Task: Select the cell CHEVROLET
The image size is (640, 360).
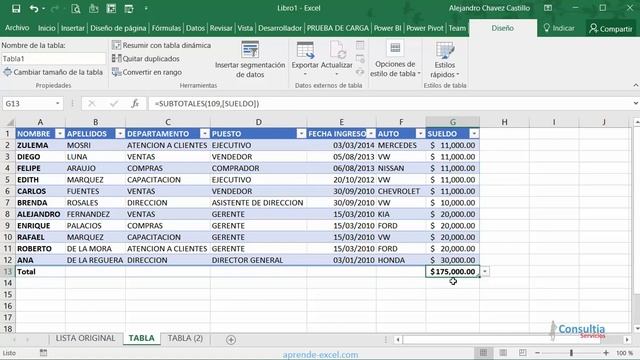Action: [x=401, y=191]
